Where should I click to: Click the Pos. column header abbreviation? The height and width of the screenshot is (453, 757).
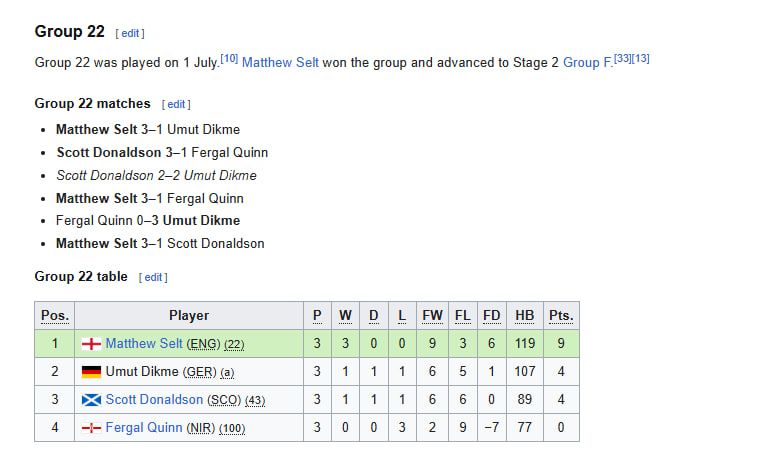55,316
